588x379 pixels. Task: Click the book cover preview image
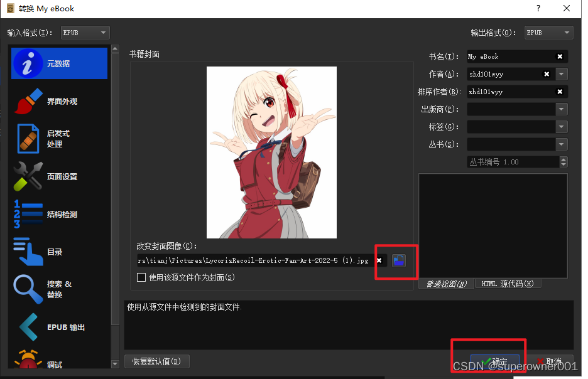pos(271,152)
